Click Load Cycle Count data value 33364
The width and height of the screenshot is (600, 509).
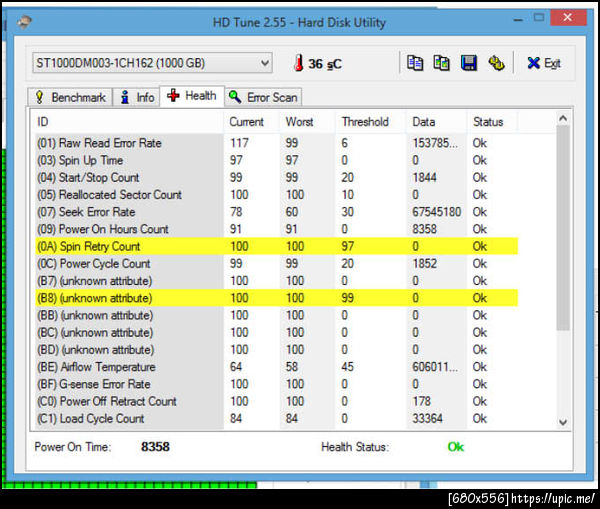pyautogui.click(x=427, y=419)
